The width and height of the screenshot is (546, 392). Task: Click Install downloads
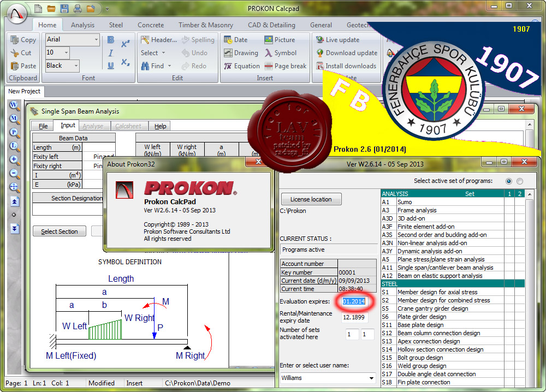point(346,66)
